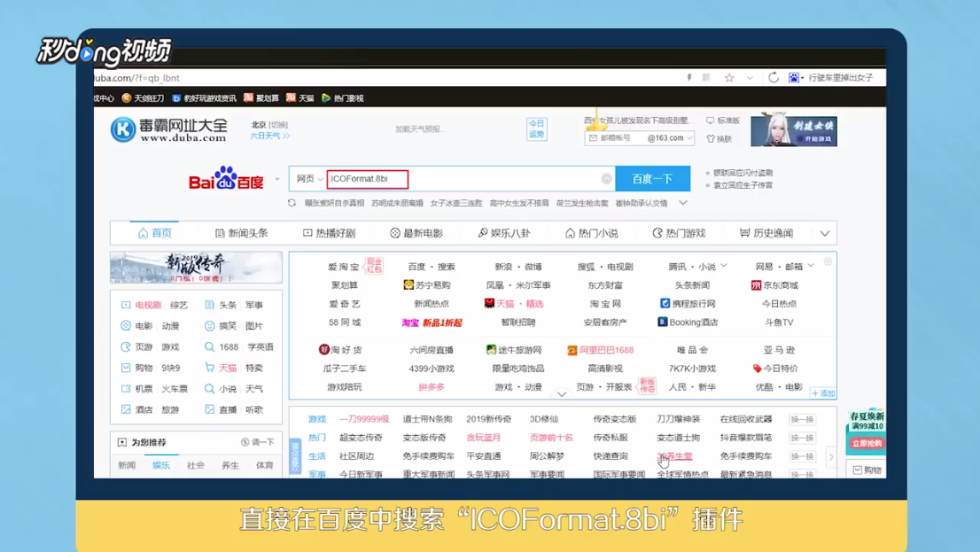Click the 购物 icon in left sidebar
This screenshot has width=980, height=552.
coord(126,368)
